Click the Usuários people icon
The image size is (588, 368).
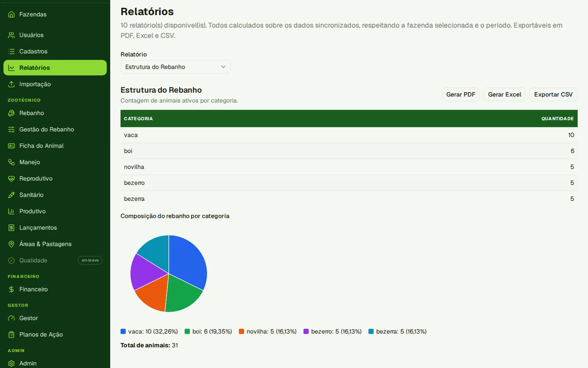(11, 35)
